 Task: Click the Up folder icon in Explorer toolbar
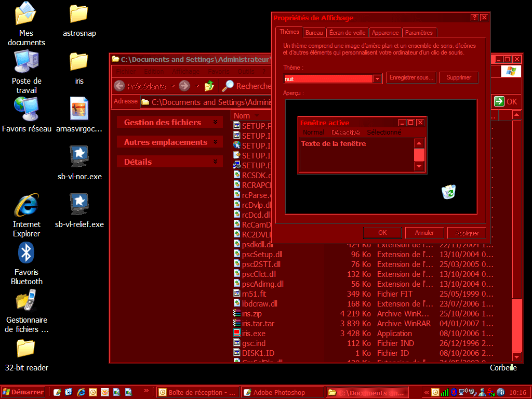[x=209, y=86]
